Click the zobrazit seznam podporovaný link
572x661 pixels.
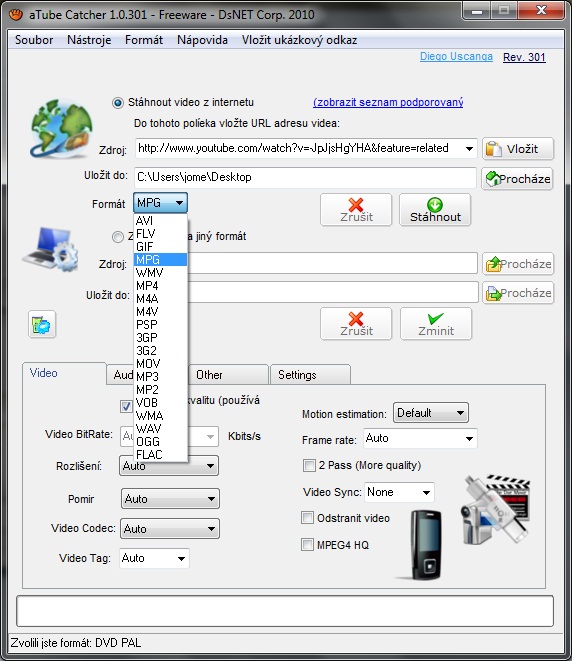point(388,102)
